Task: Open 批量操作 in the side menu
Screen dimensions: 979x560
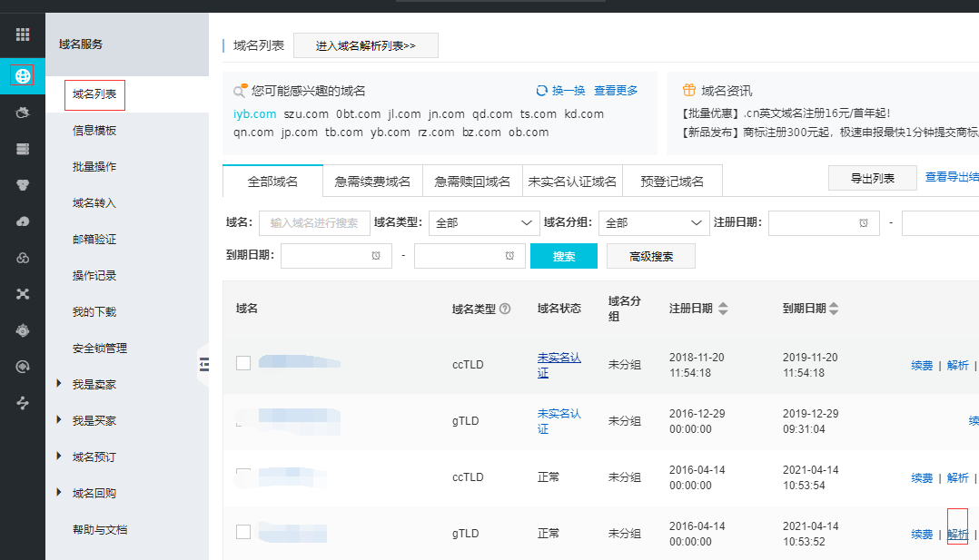Action: [x=94, y=167]
